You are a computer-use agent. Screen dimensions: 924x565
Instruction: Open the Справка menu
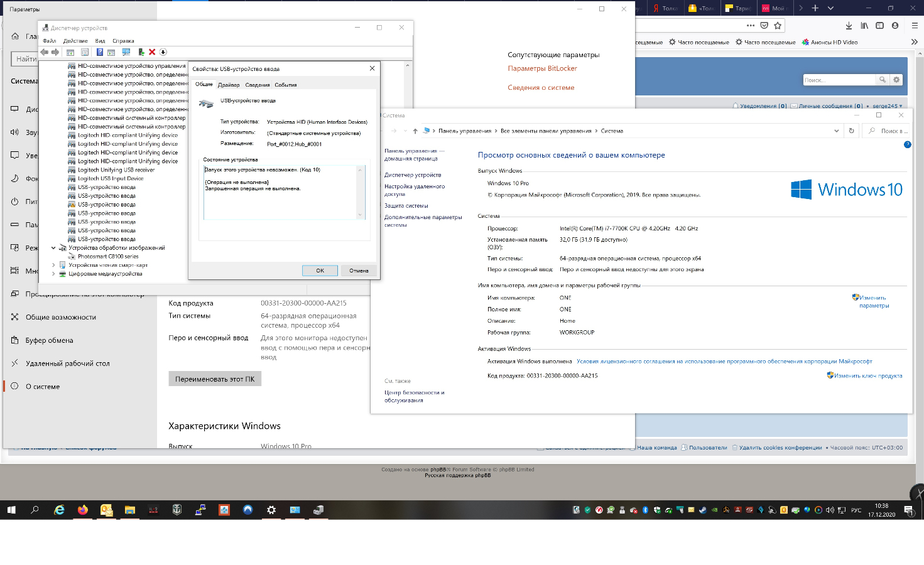(x=123, y=41)
